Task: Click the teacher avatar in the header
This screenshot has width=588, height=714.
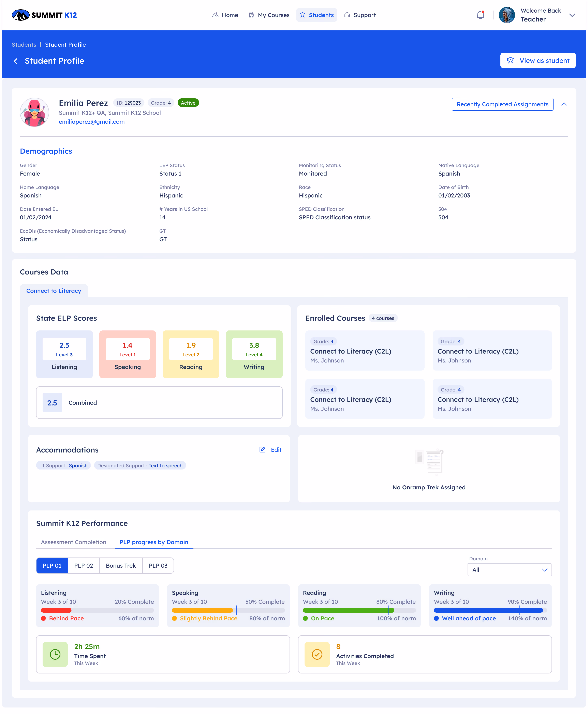Action: click(x=507, y=15)
